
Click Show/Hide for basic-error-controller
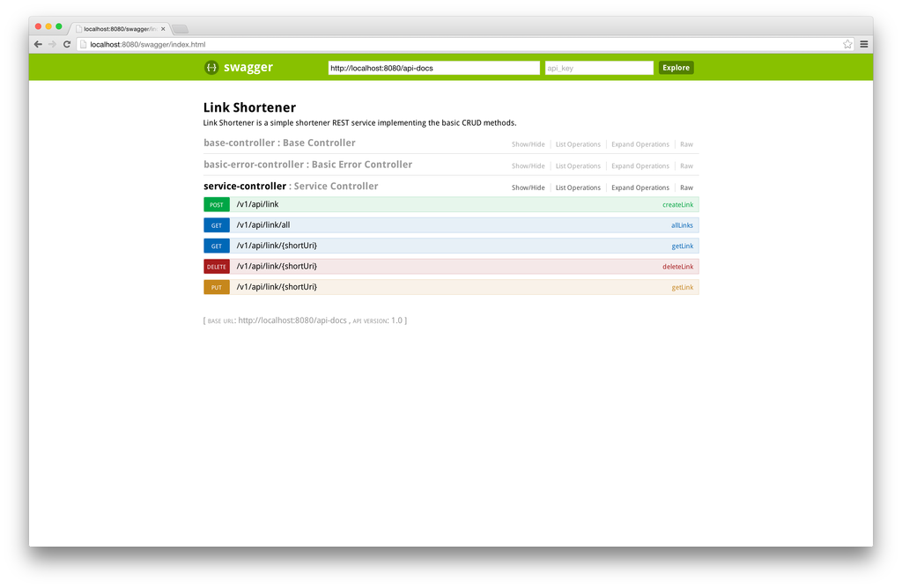pos(529,166)
